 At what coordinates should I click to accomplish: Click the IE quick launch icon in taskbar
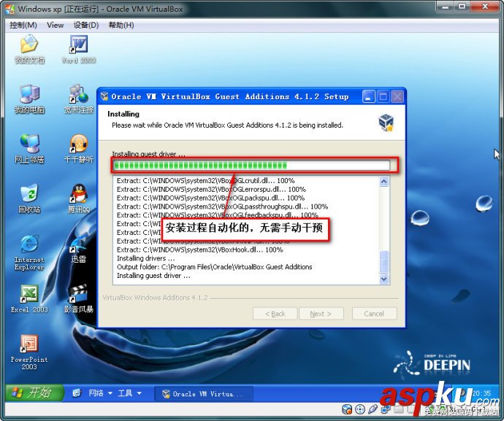point(77,393)
